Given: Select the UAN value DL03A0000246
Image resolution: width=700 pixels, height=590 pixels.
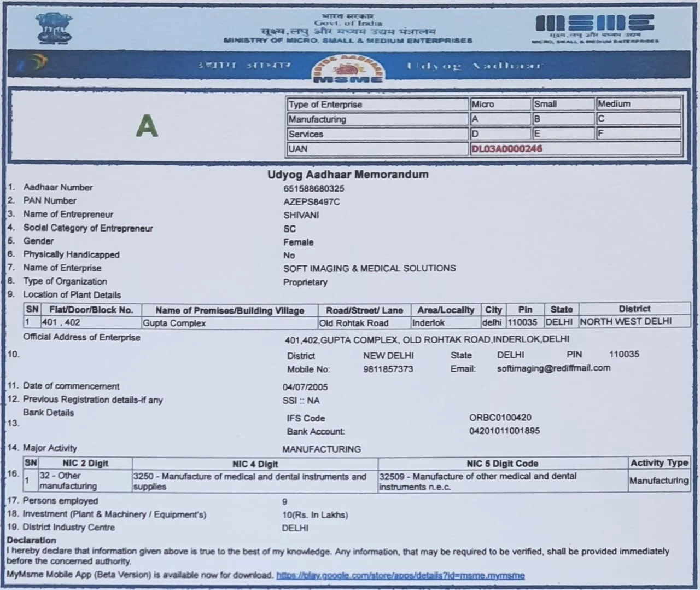Looking at the screenshot, I should click(507, 148).
